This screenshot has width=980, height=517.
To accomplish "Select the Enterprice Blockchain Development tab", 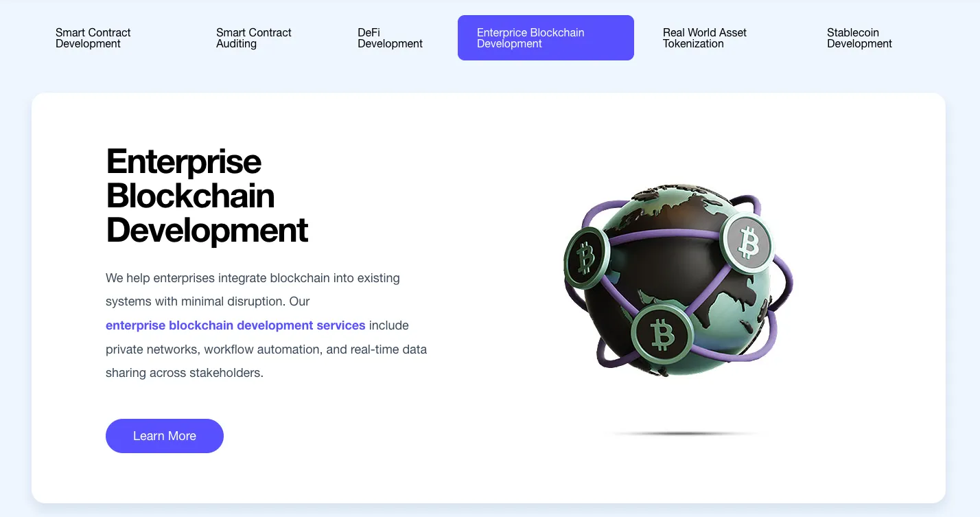I will [546, 38].
